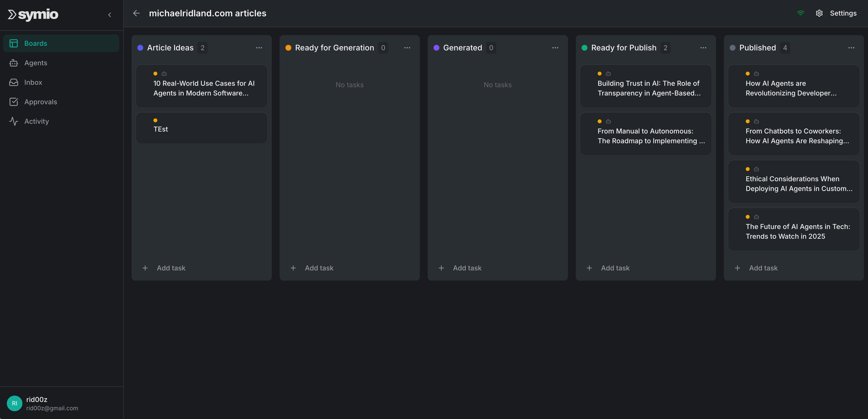
Task: Collapse the sidebar with the chevron
Action: pos(110,15)
